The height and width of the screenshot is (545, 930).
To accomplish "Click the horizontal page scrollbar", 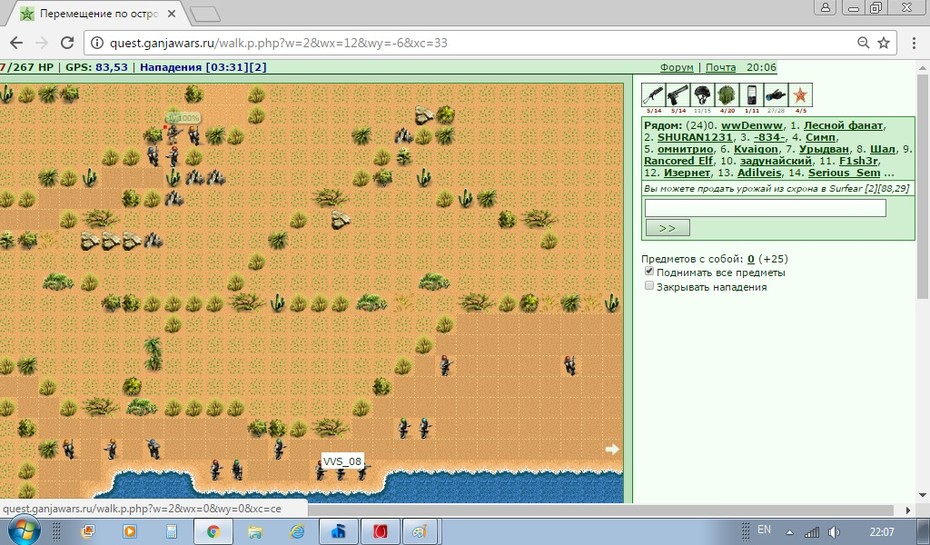I will pyautogui.click(x=603, y=510).
